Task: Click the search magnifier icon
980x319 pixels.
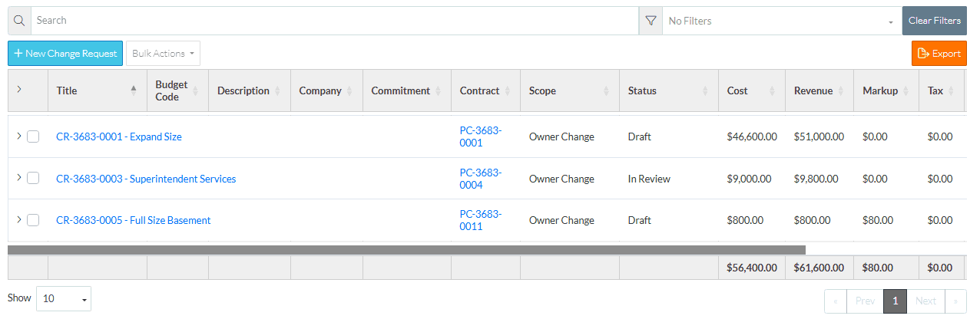Action: click(19, 21)
